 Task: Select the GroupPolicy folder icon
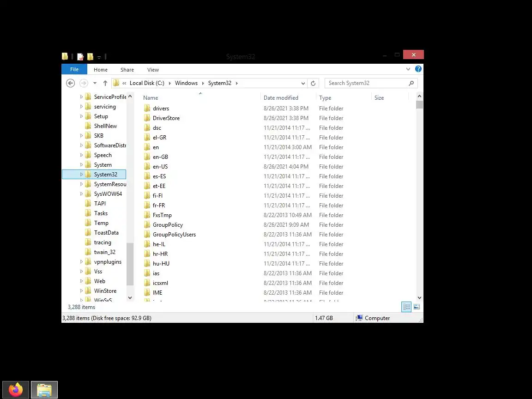[x=147, y=224]
